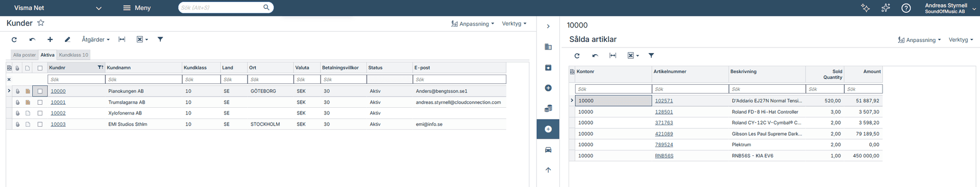Open column configurator in Sålda artiklar grid
Viewport: 980px width, 187px height.
coord(572,72)
